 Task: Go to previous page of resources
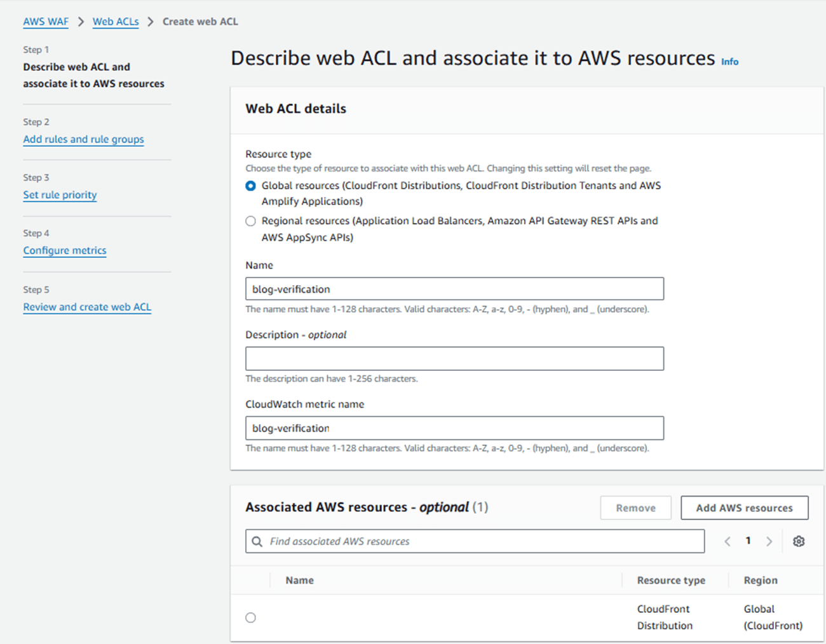tap(728, 541)
